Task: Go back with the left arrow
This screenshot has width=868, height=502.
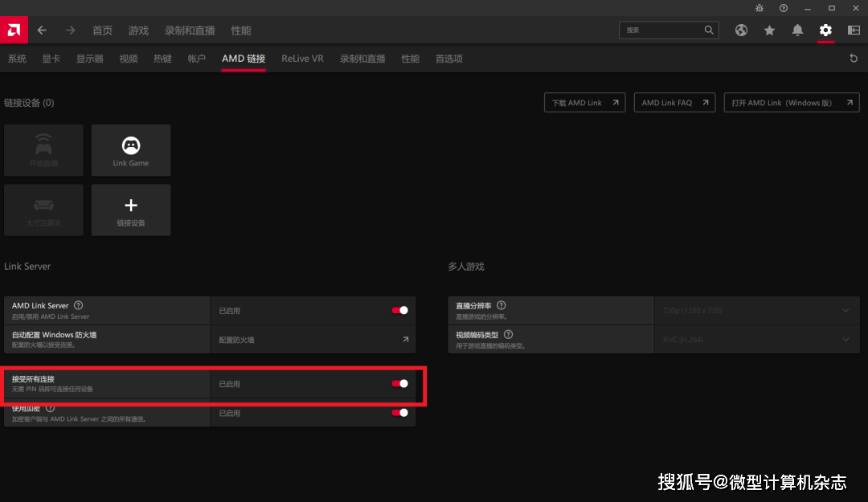Action: [42, 31]
